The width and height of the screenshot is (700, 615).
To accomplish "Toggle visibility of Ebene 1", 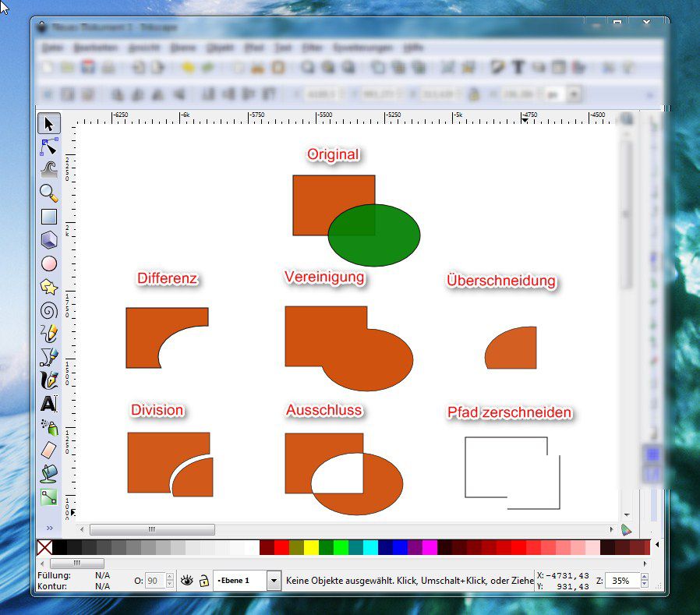I will coord(186,580).
